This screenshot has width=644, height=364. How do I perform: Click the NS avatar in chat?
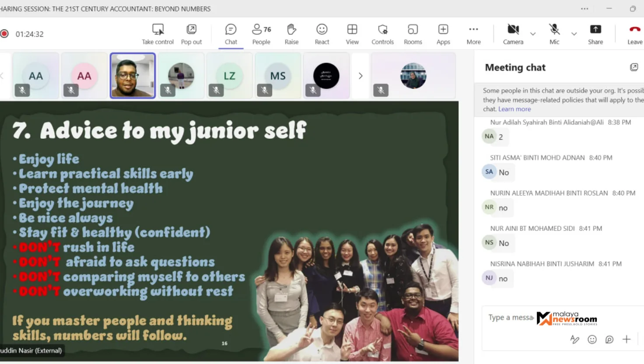pyautogui.click(x=489, y=242)
